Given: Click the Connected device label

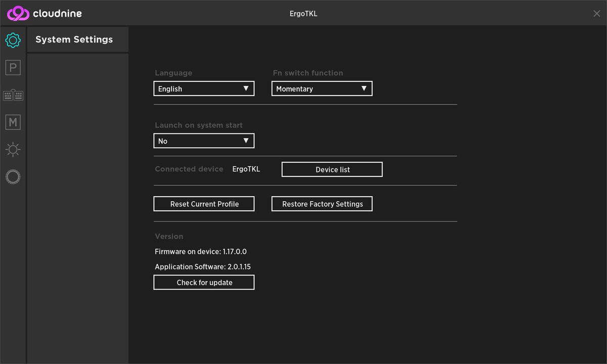Looking at the screenshot, I should (189, 169).
